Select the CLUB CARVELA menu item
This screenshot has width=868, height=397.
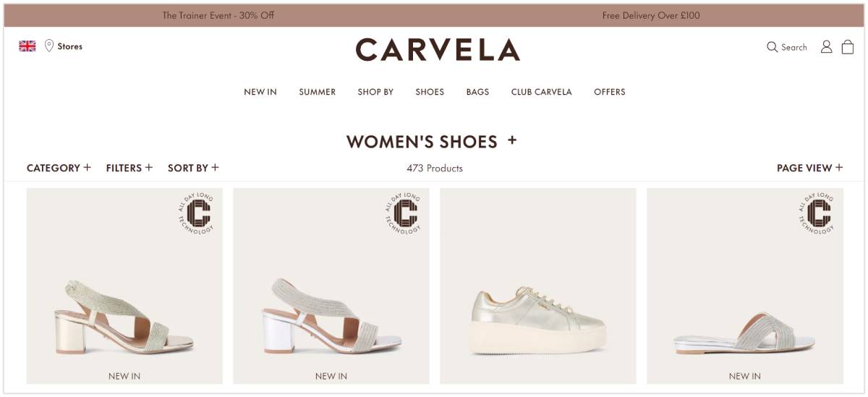(x=542, y=92)
